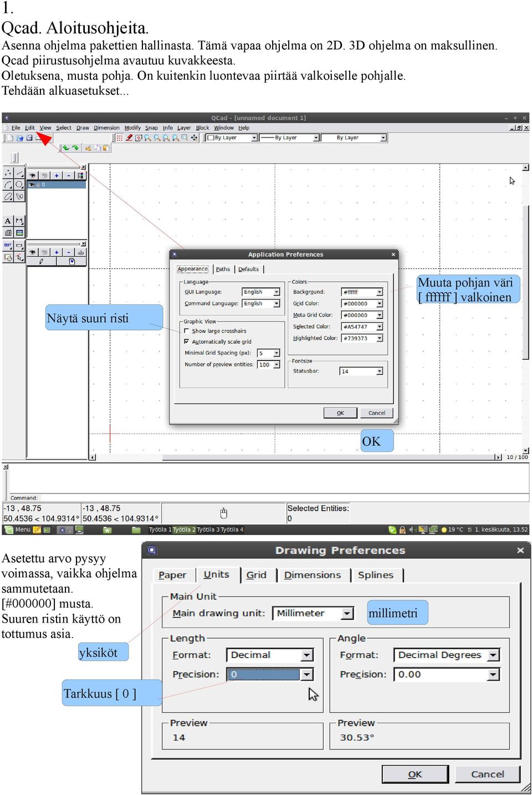The width and height of the screenshot is (532, 795).
Task: Click the Paste clipboard icon
Action: coord(106,148)
